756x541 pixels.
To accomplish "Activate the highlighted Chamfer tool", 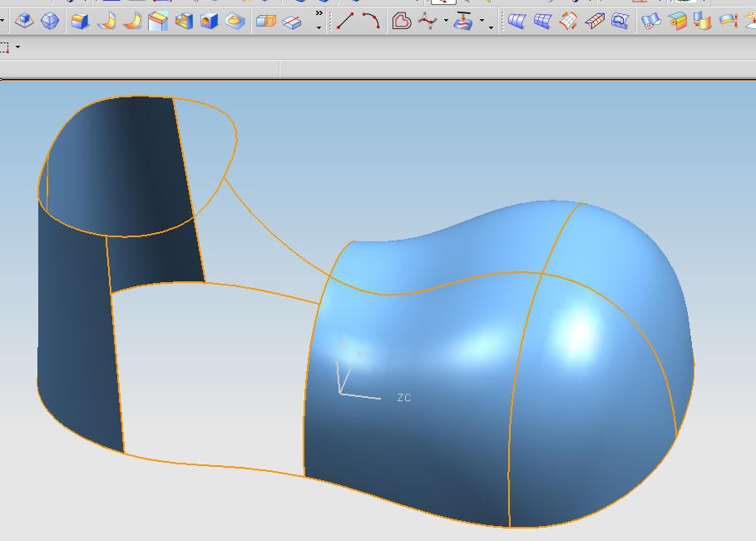I will pyautogui.click(x=158, y=21).
